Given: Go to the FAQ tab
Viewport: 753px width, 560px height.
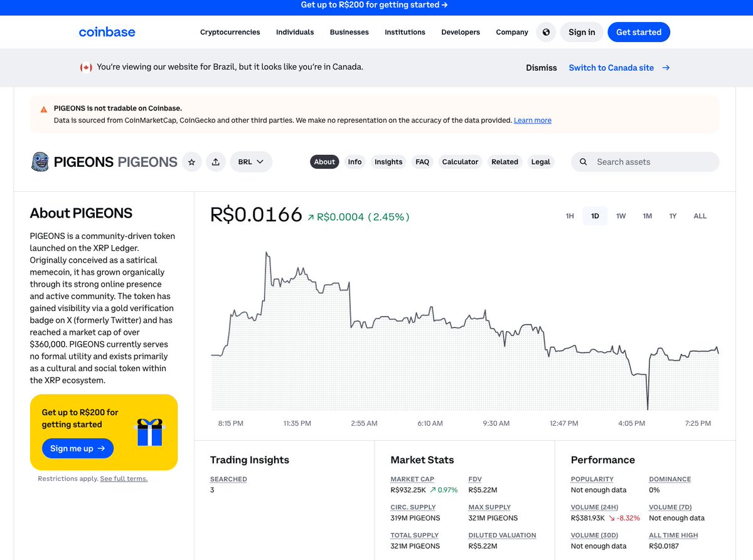Looking at the screenshot, I should (422, 162).
